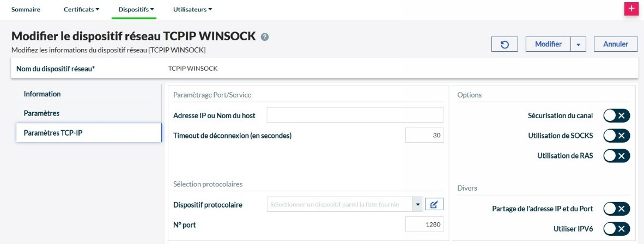644x244 pixels.
Task: Open the Certificats dropdown menu
Action: pos(81,9)
